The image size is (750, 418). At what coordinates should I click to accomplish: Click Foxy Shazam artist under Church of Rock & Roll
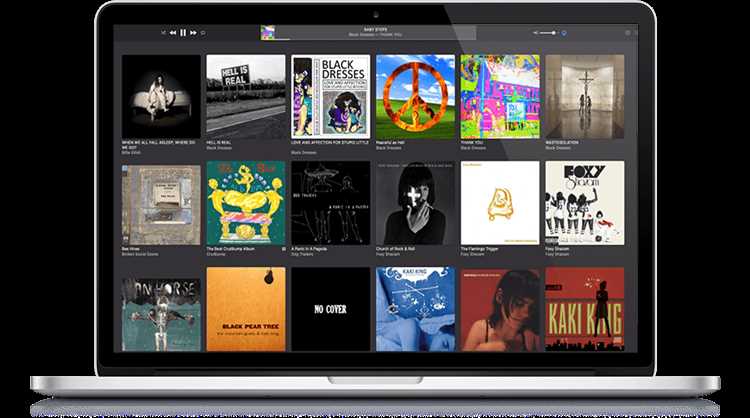pyautogui.click(x=387, y=254)
